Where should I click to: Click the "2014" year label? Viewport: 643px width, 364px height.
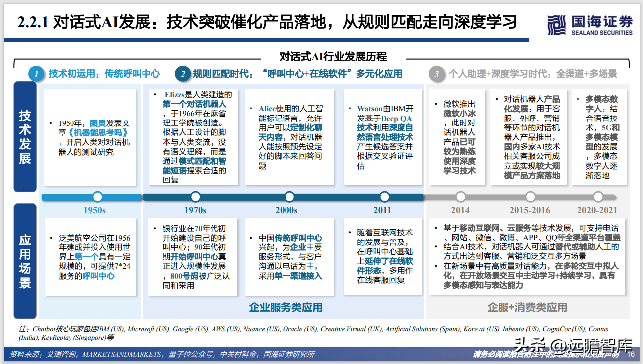[460, 210]
